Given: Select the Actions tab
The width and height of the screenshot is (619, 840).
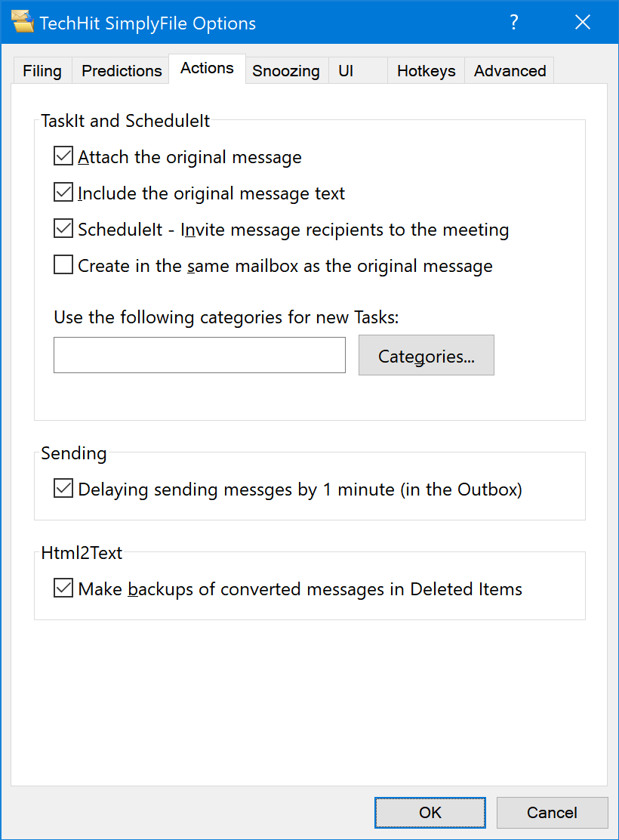Looking at the screenshot, I should click(208, 69).
